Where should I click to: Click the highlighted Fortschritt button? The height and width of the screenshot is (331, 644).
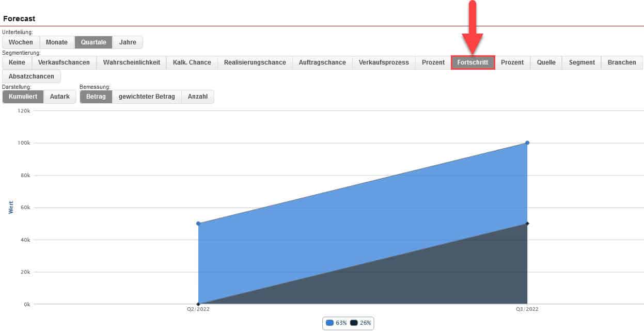click(473, 62)
